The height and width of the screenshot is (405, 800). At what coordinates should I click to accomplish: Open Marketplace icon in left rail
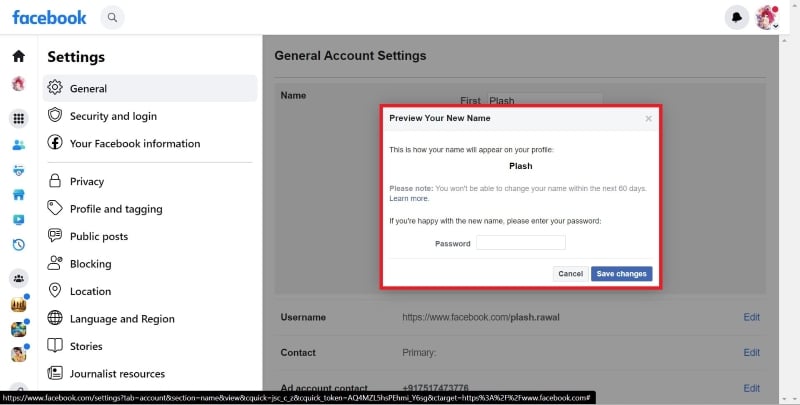pos(19,195)
